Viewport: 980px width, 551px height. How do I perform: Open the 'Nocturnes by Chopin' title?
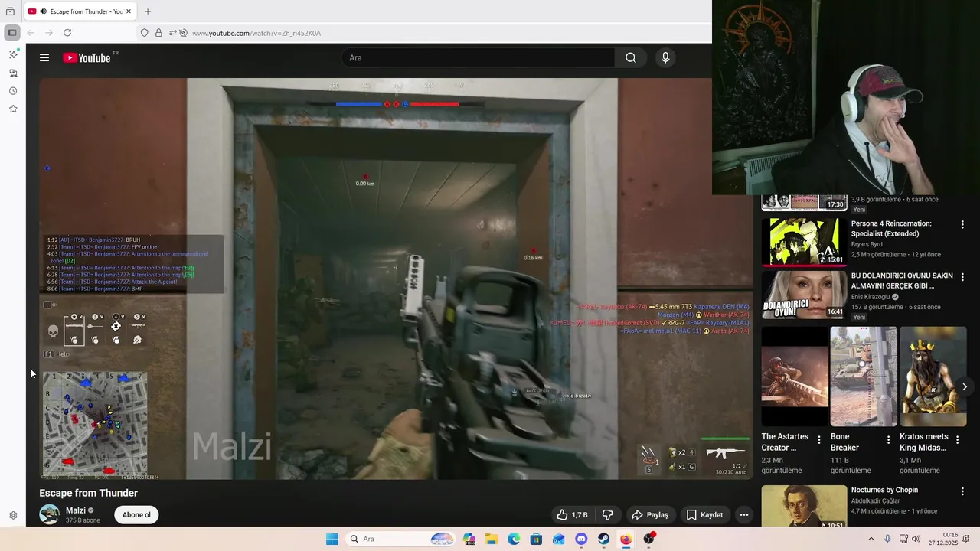884,490
